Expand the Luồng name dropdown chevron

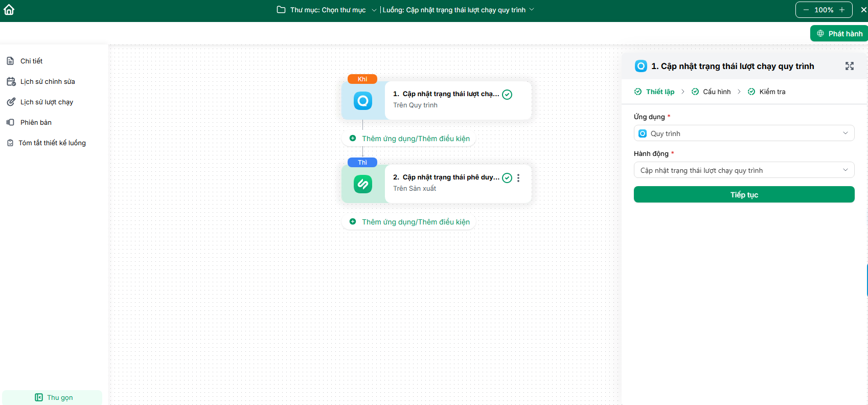click(x=532, y=10)
